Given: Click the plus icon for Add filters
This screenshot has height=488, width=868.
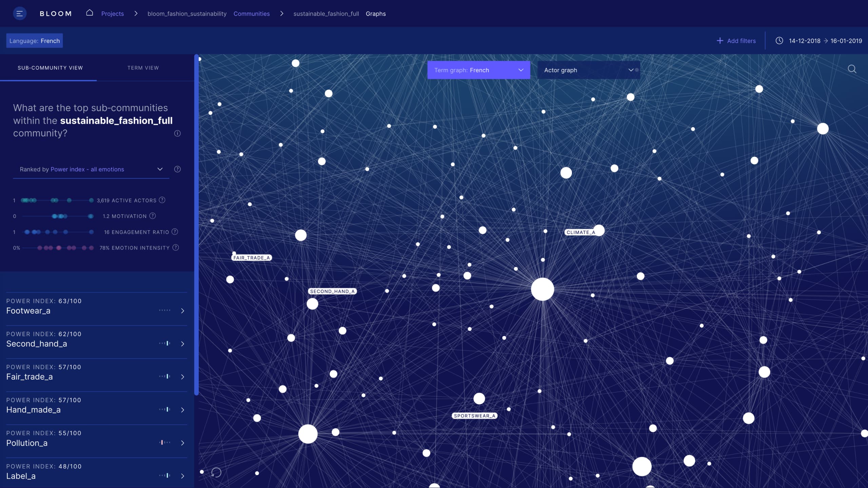Looking at the screenshot, I should click(x=720, y=41).
